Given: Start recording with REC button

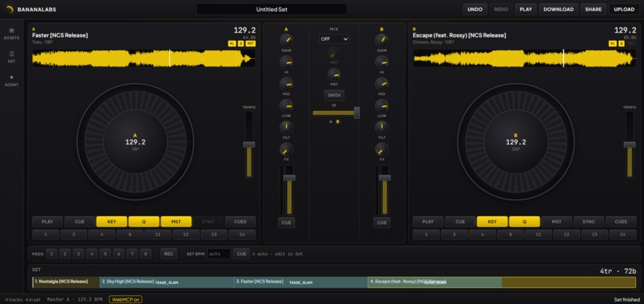Looking at the screenshot, I should click(x=169, y=254).
